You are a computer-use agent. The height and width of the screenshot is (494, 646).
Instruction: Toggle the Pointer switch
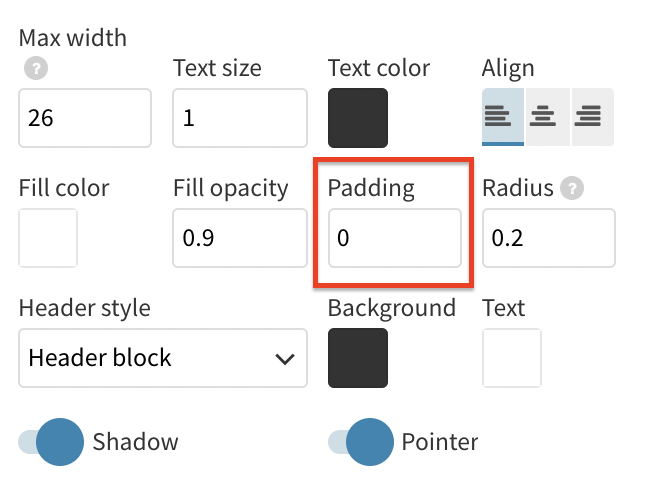(x=361, y=442)
